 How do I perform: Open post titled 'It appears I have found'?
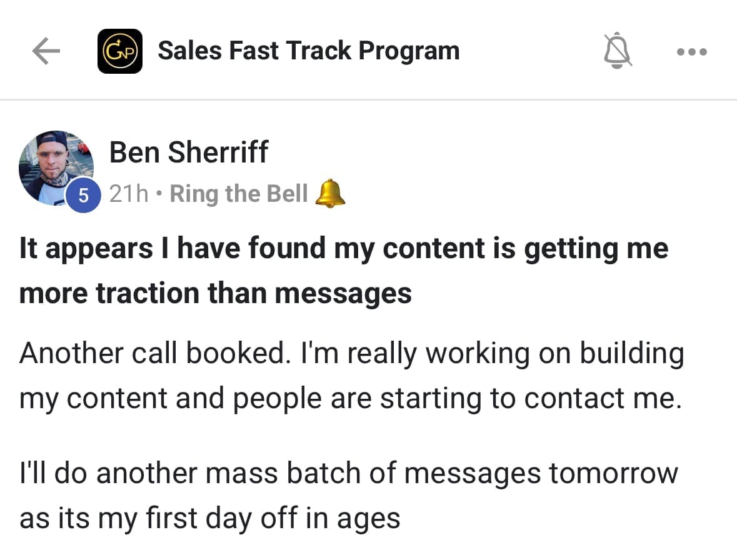(x=344, y=249)
